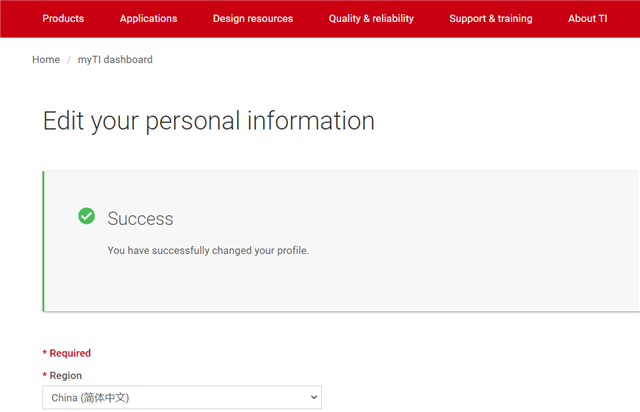Open the Design resources menu
The height and width of the screenshot is (412, 640).
[253, 18]
